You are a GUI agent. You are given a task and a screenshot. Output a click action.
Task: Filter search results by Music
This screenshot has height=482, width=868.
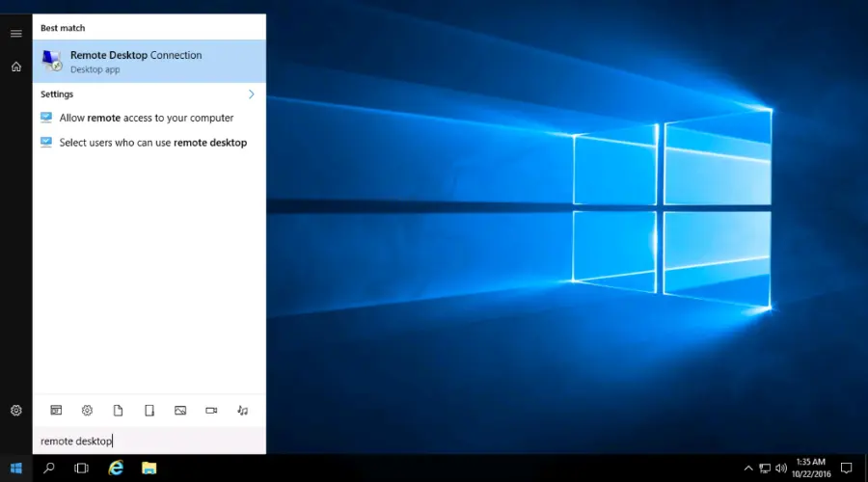coord(242,411)
